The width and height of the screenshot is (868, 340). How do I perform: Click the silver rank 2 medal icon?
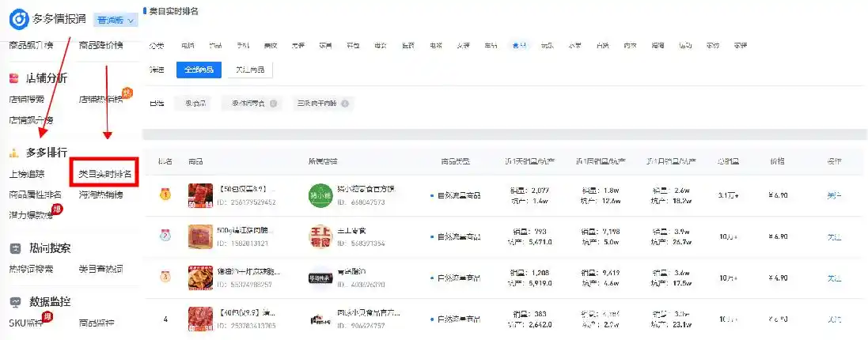click(165, 236)
